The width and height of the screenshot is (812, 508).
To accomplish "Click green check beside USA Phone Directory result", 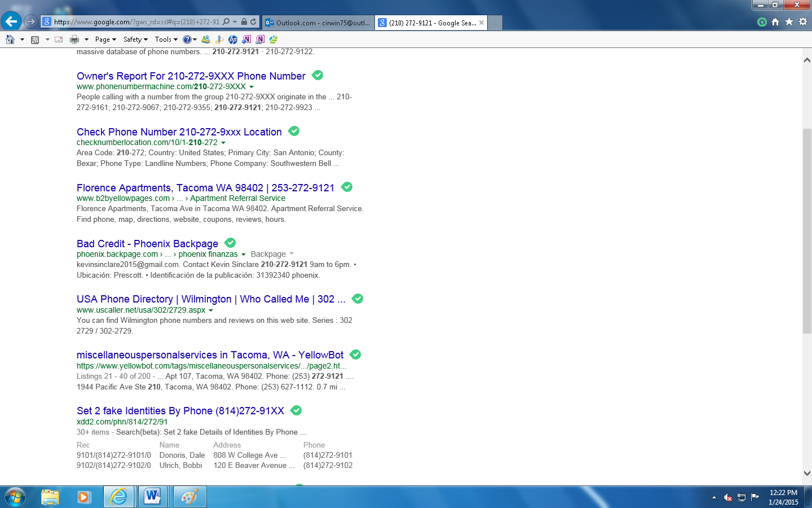I will point(358,299).
